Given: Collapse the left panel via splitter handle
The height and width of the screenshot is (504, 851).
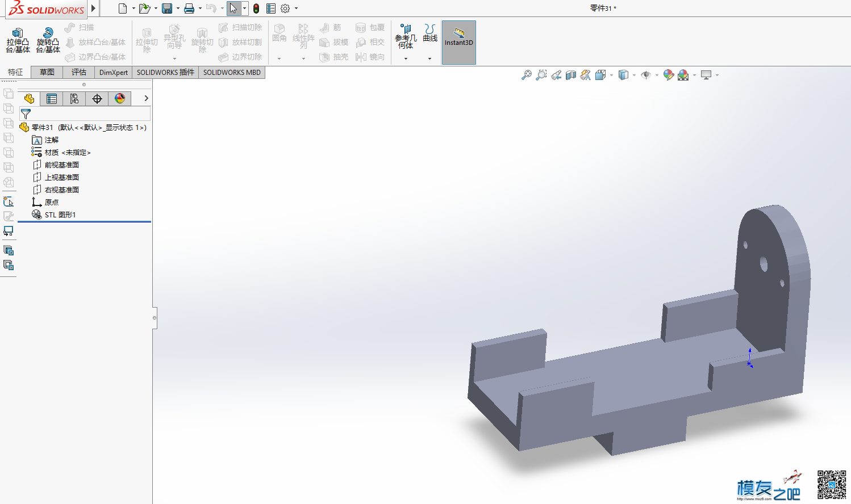Looking at the screenshot, I should [155, 318].
